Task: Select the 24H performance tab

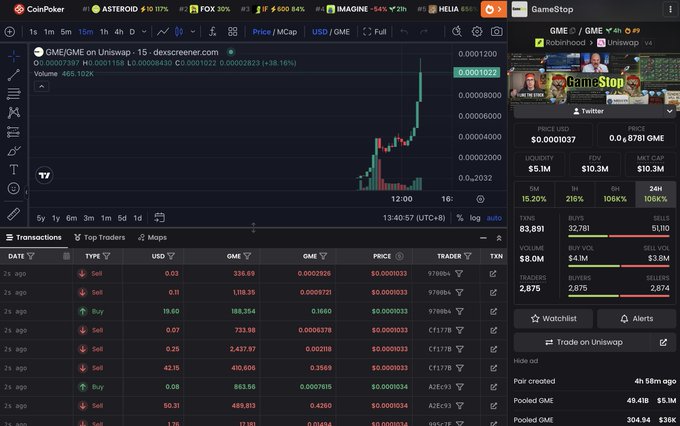Action: click(655, 194)
